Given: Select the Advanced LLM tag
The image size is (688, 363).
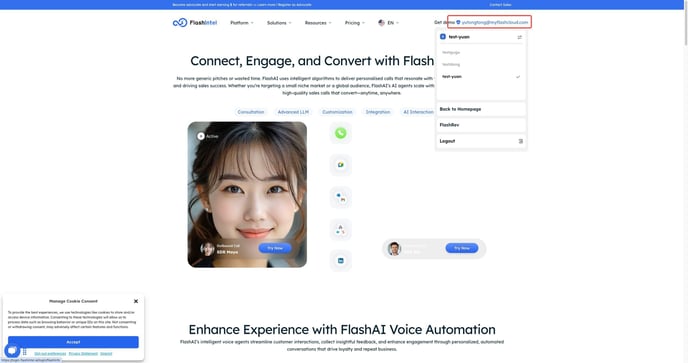Looking at the screenshot, I should [x=293, y=112].
